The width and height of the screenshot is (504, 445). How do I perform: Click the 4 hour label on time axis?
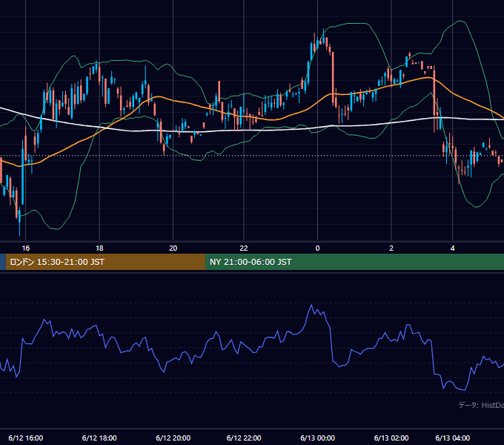point(453,248)
